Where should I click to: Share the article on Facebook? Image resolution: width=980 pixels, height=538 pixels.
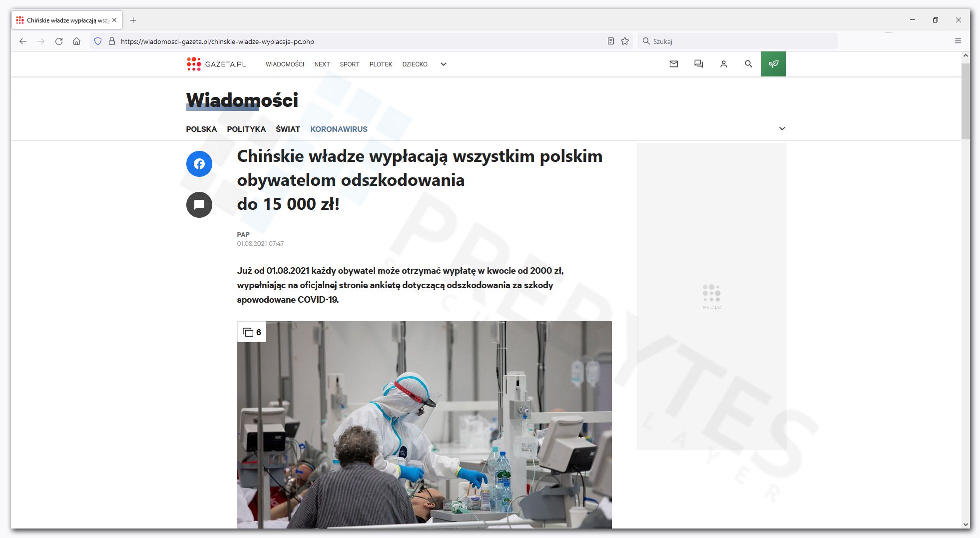[199, 164]
